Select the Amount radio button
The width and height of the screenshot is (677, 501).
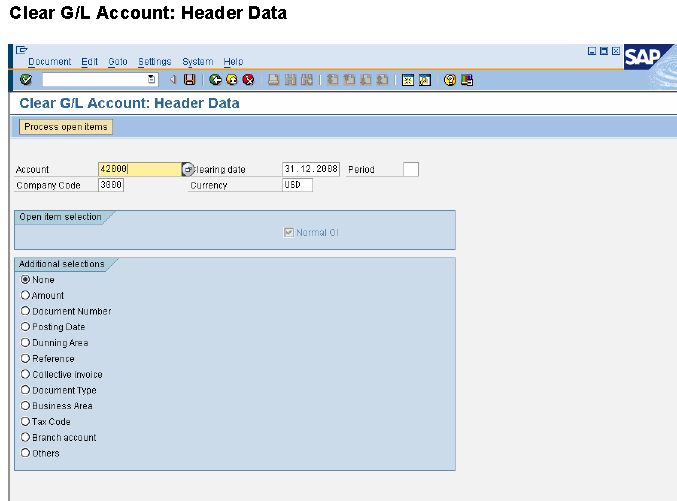(25, 295)
